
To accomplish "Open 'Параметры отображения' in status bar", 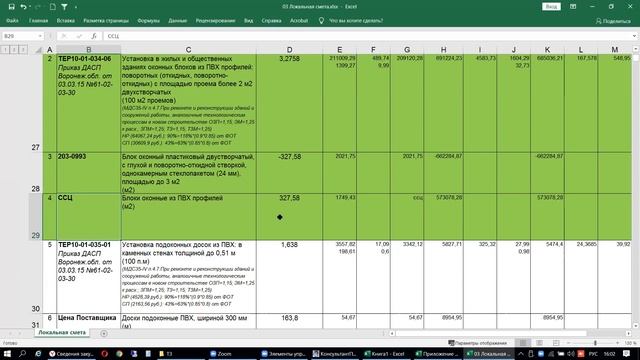I will [x=477, y=343].
